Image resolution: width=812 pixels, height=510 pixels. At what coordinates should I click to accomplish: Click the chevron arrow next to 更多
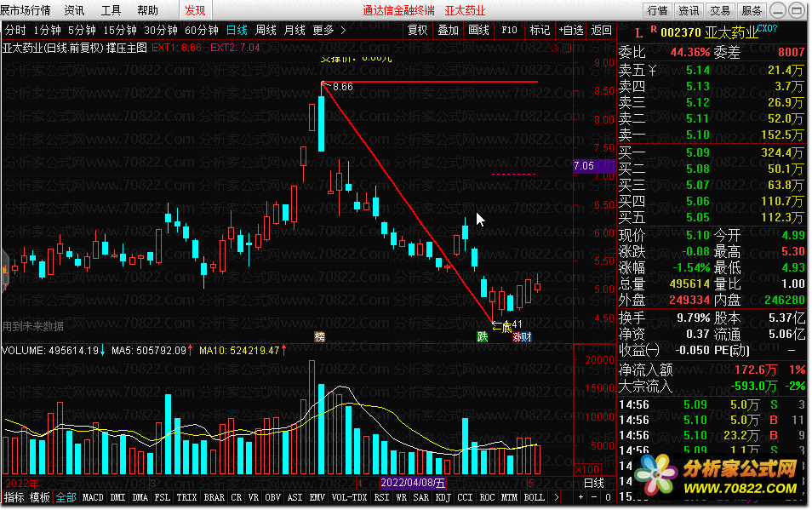pyautogui.click(x=343, y=31)
